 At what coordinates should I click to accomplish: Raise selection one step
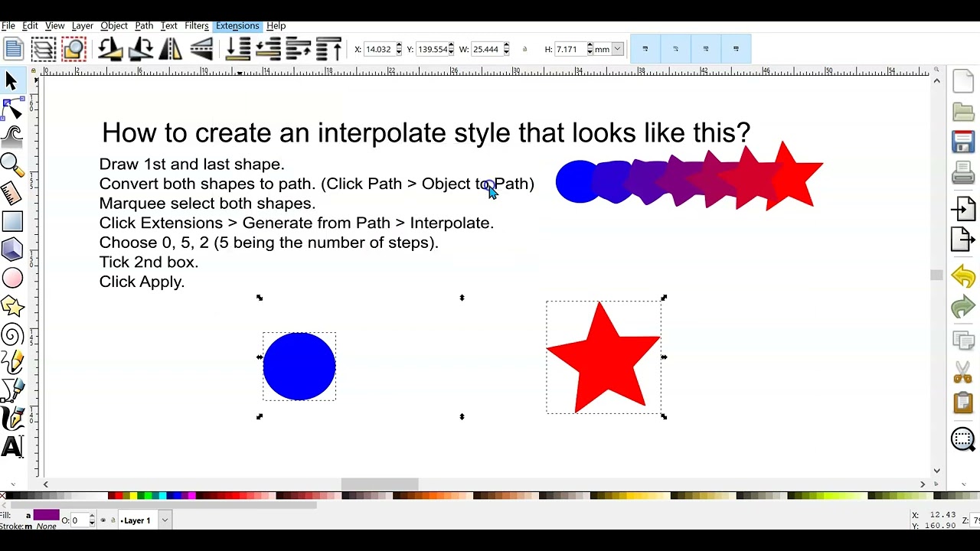click(298, 49)
